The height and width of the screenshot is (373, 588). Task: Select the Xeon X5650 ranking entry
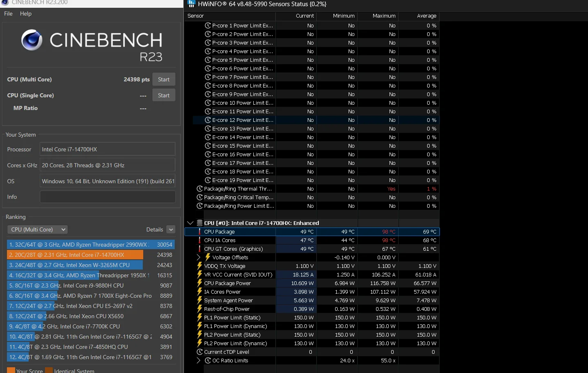pos(91,316)
